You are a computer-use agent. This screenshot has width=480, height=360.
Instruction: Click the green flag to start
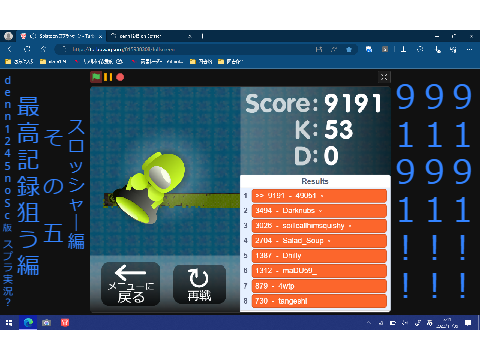click(x=96, y=77)
